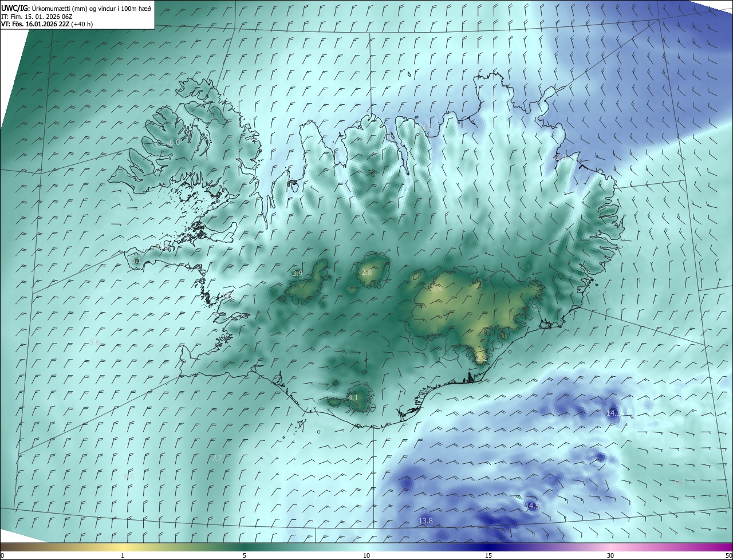Click the 7.7 value in the southwestern sea
The image size is (733, 560).
click(217, 458)
